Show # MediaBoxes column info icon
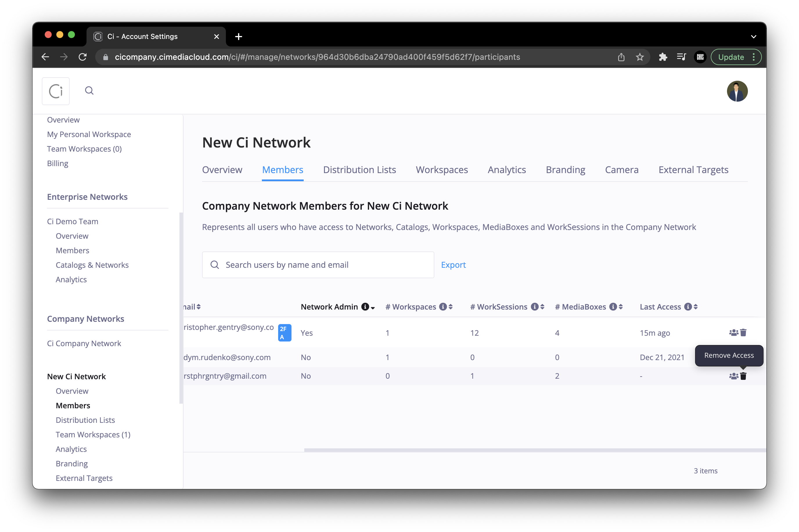The width and height of the screenshot is (799, 532). click(x=613, y=307)
